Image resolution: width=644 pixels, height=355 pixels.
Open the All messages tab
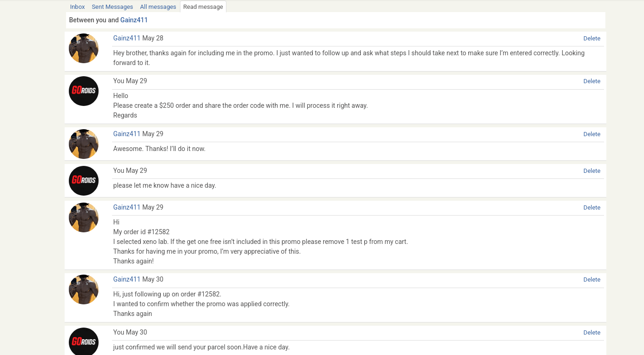(158, 7)
